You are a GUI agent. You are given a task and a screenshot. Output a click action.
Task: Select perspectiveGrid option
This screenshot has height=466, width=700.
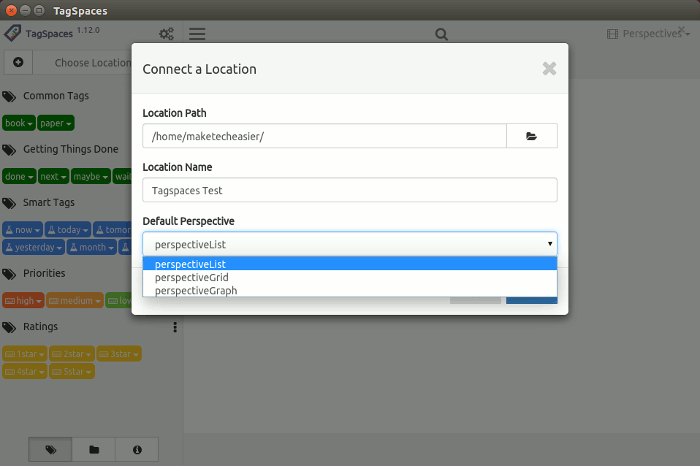click(350, 277)
